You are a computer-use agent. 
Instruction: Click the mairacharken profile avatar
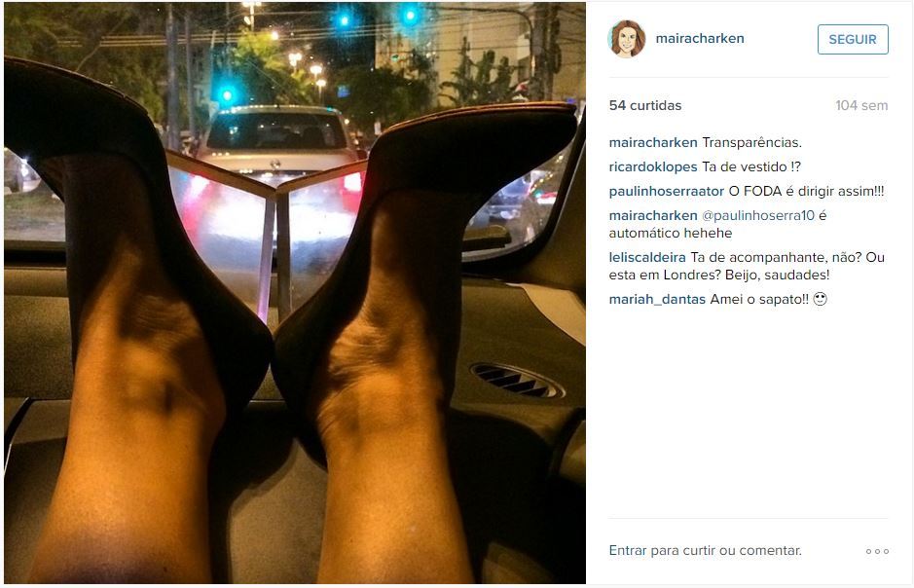[627, 39]
